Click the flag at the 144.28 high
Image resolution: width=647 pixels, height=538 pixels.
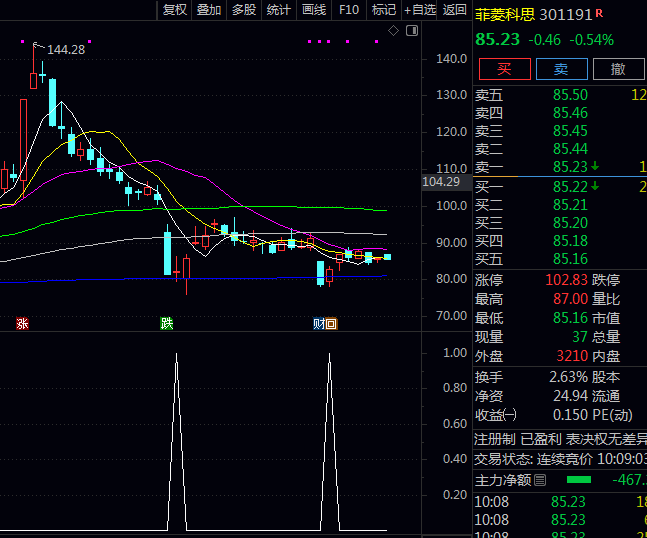pos(38,47)
